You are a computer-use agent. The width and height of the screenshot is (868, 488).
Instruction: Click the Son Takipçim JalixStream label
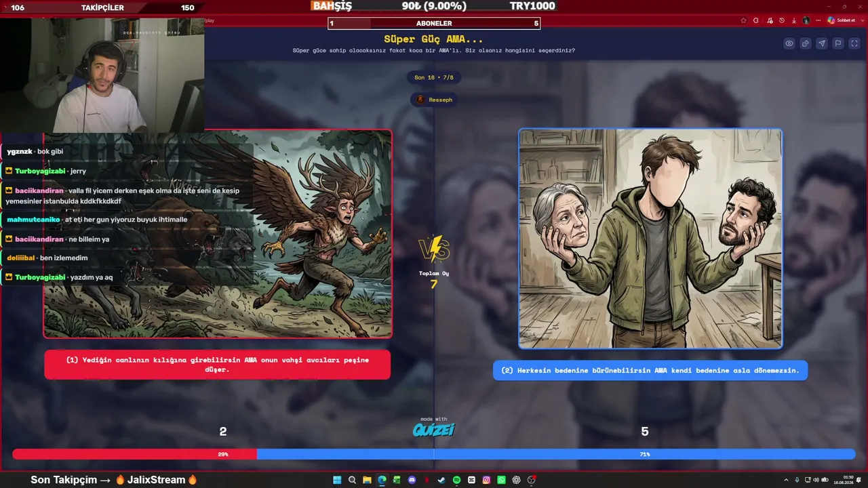coord(114,480)
